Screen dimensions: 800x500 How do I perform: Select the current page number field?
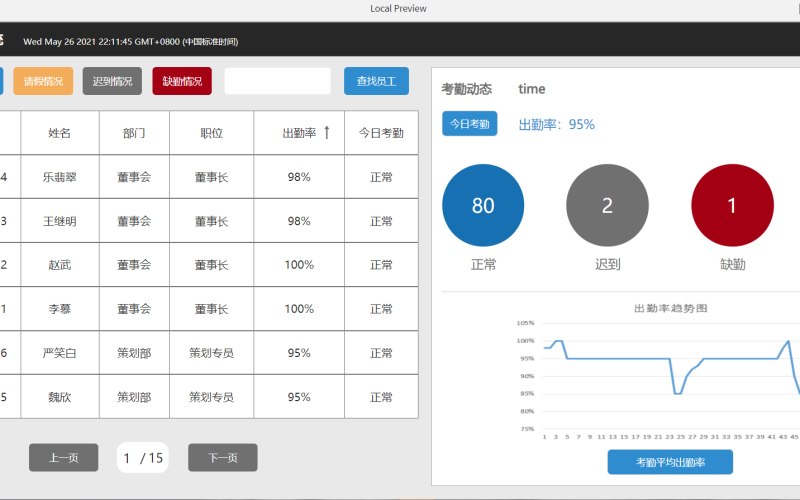click(127, 458)
